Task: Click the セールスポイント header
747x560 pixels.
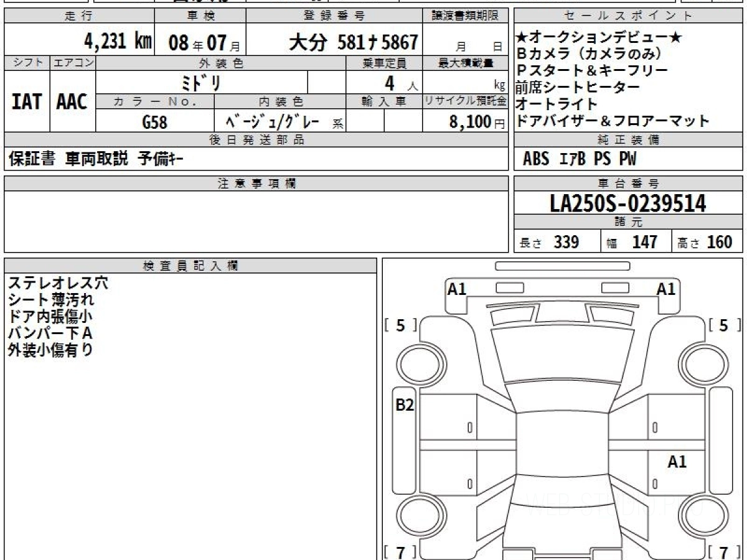Action: [x=629, y=16]
